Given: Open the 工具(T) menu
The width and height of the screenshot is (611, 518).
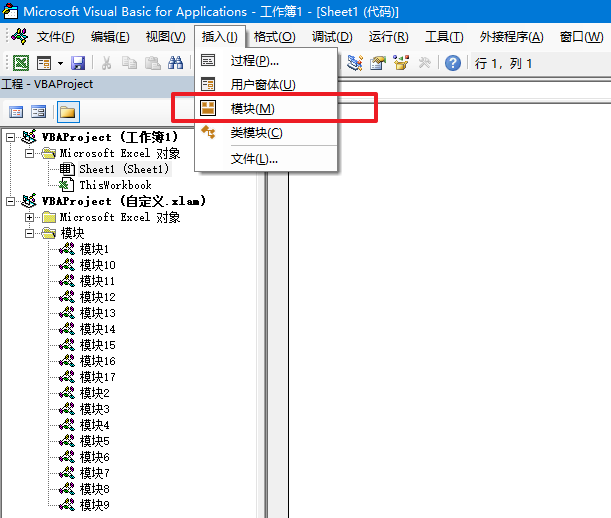Looking at the screenshot, I should click(444, 37).
